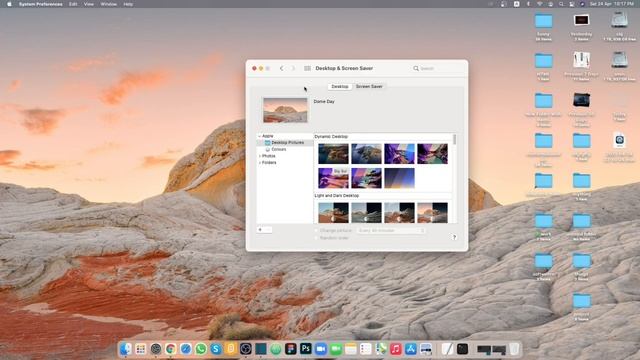
Task: Open the Trash in the Dock
Action: (x=514, y=349)
